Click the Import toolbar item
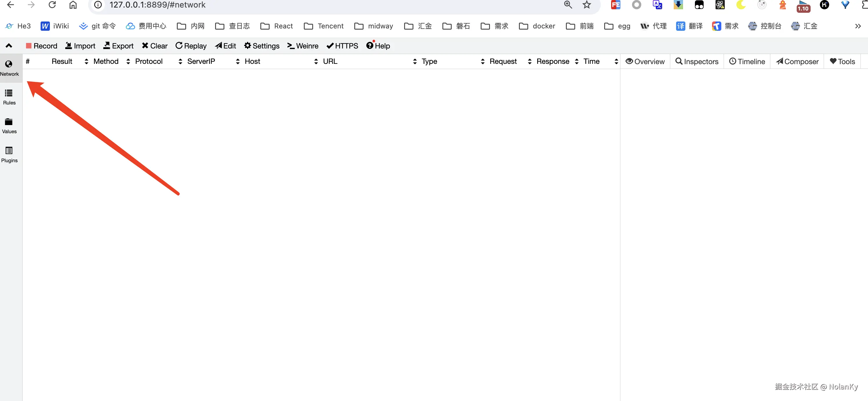Viewport: 868px width, 401px height. tap(80, 46)
